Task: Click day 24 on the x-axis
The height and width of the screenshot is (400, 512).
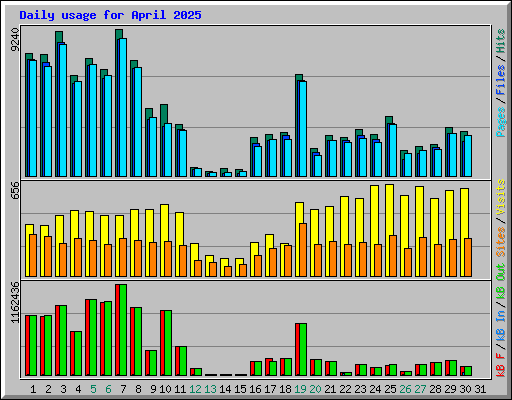Action: 375,389
